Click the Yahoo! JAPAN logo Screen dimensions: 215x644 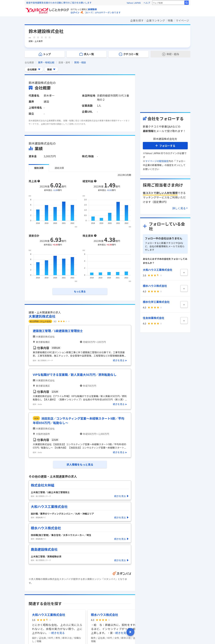37,10
